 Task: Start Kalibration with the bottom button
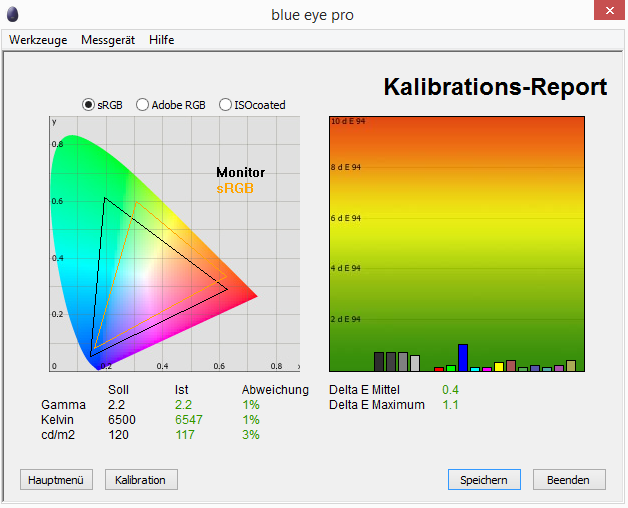[x=141, y=480]
